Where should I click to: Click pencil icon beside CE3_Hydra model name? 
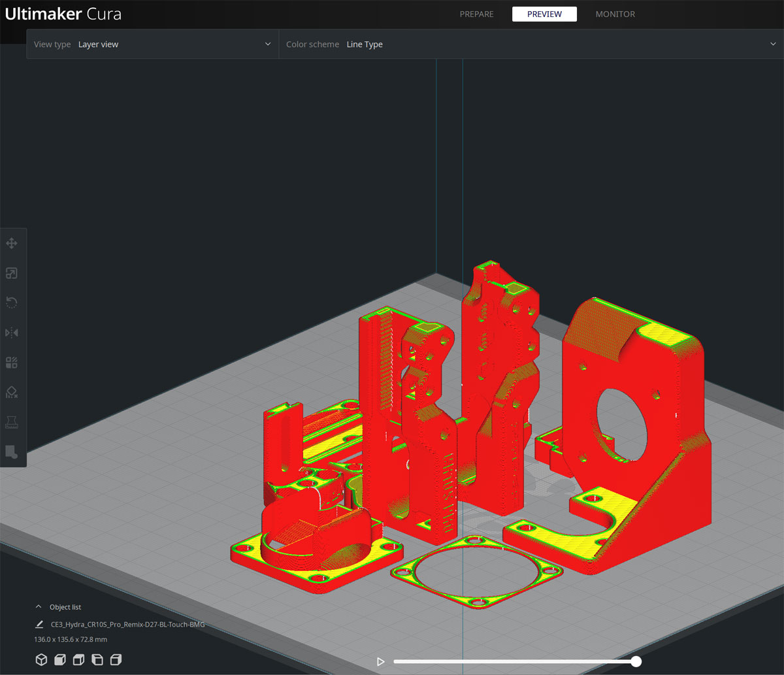point(39,625)
